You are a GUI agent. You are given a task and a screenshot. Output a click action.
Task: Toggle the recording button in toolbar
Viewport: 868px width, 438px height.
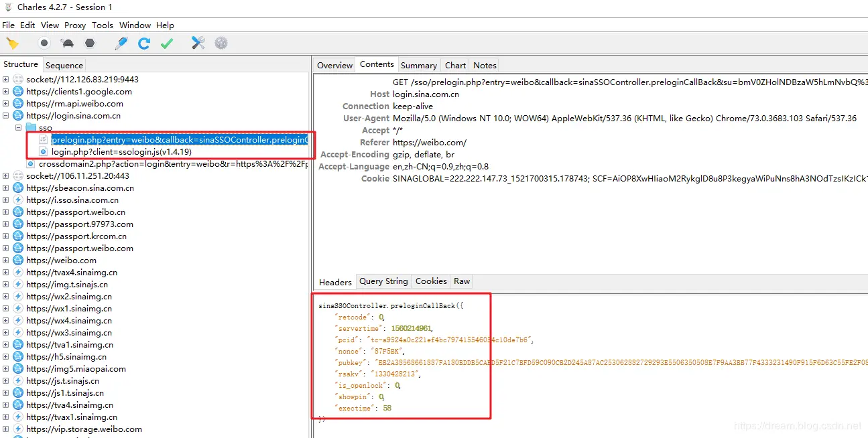tap(44, 44)
